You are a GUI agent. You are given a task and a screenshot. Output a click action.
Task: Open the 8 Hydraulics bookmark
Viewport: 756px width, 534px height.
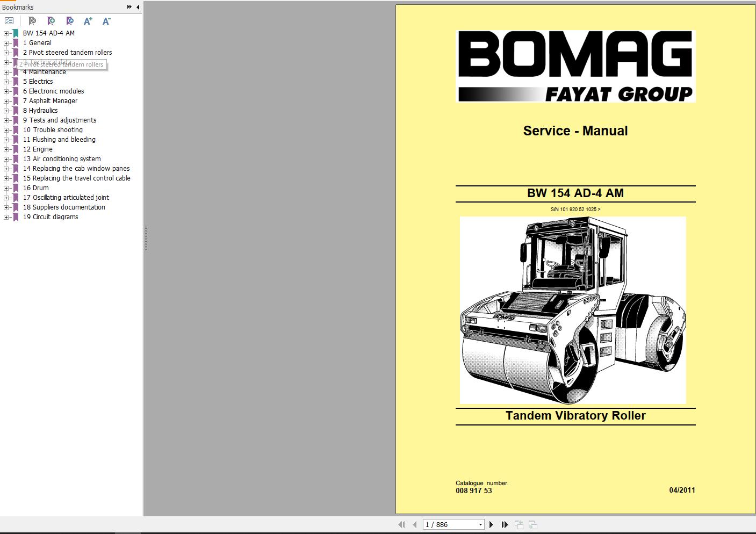point(40,111)
